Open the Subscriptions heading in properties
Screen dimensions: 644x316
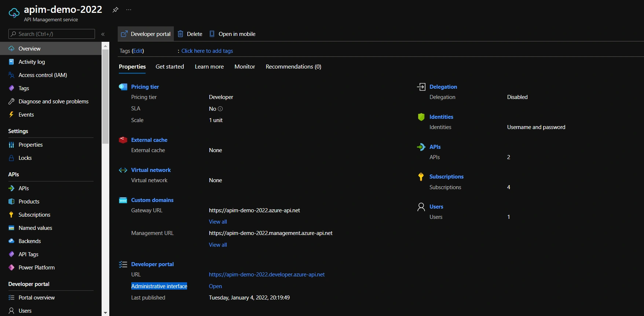tap(446, 177)
